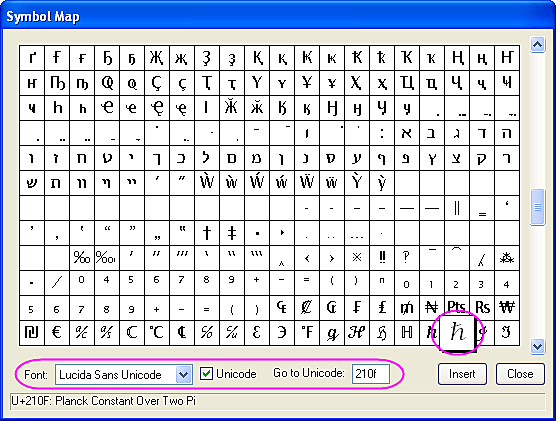Click the Insert button

(x=462, y=374)
